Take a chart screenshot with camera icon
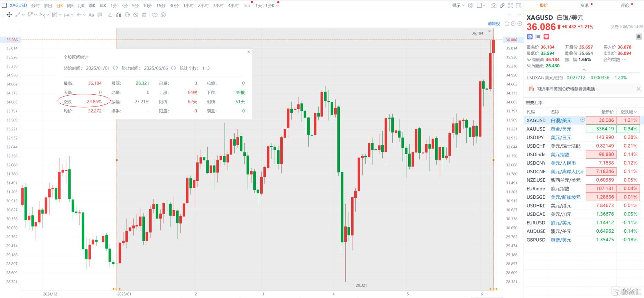Image resolution: width=644 pixels, height=298 pixels. 493,6
